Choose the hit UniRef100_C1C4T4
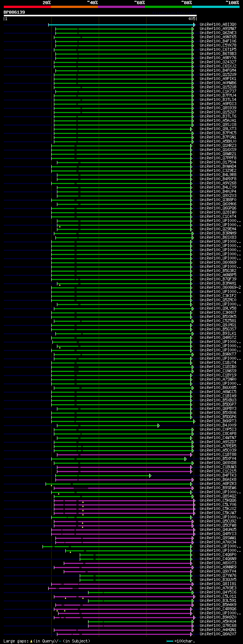 point(218,217)
